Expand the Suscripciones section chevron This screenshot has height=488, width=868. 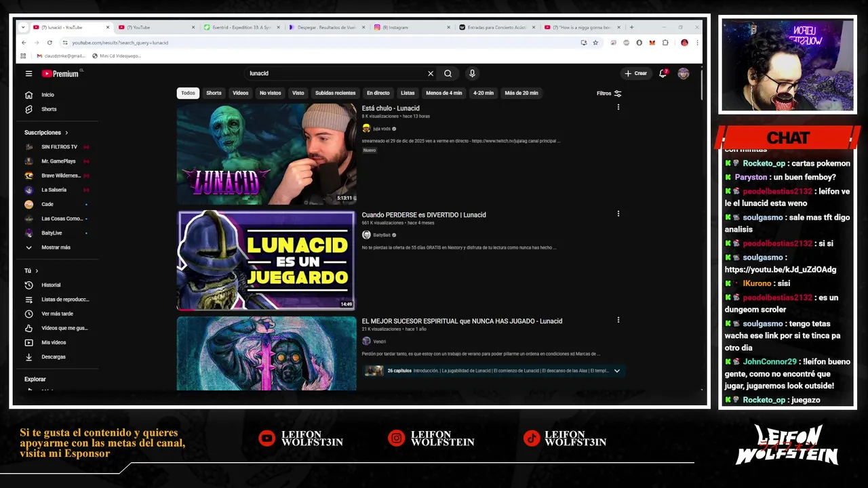pyautogui.click(x=66, y=133)
